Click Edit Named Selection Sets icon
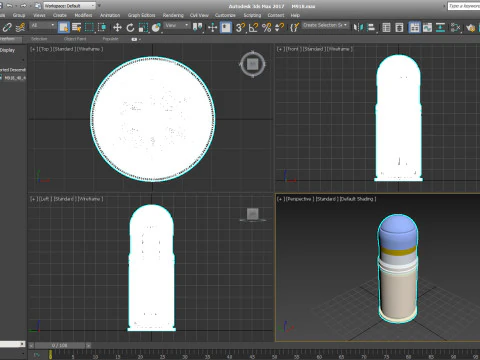Viewport: 480px width, 360px height. pyautogui.click(x=294, y=27)
